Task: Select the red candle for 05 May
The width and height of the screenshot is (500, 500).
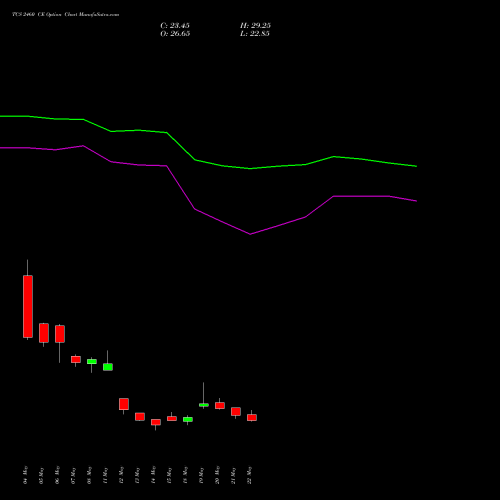Action: (x=44, y=333)
